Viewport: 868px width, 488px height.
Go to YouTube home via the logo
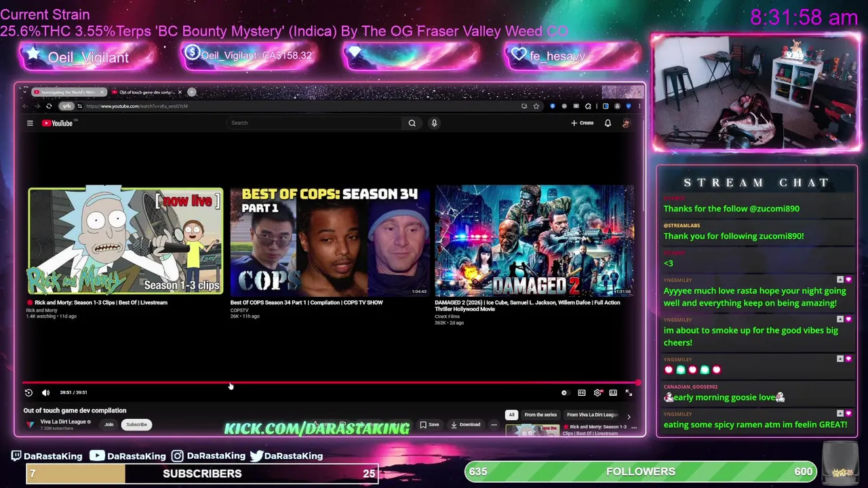57,123
